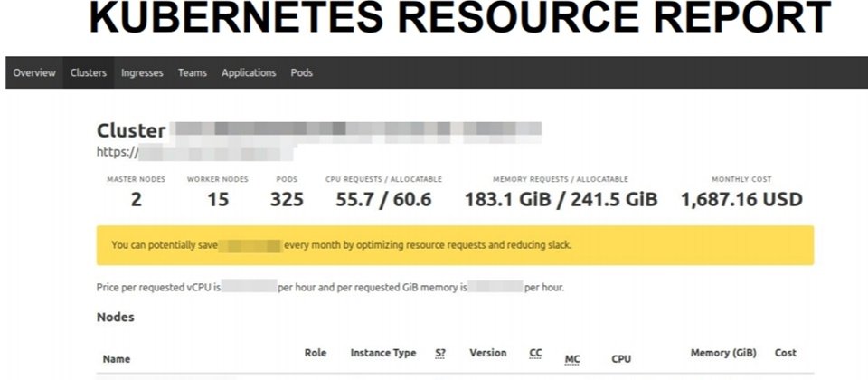Click MEMORY REQUESTS / ALLOCATABLE label
Image resolution: width=868 pixels, height=380 pixels.
[561, 179]
